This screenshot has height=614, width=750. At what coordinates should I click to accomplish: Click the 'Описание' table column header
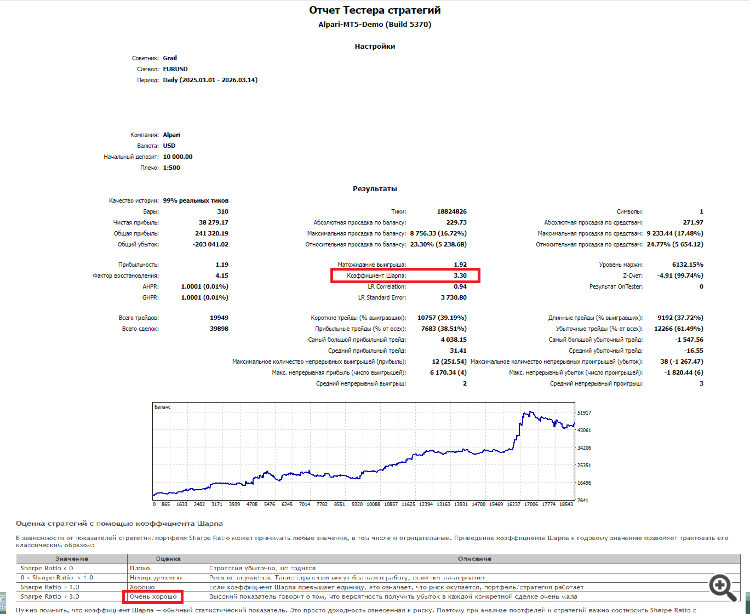coord(474,559)
